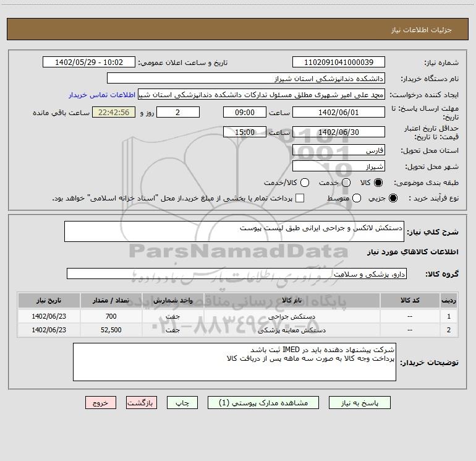This screenshot has height=461, width=476.
Task: Select the جزیی purchase type radio
Action: [393, 198]
